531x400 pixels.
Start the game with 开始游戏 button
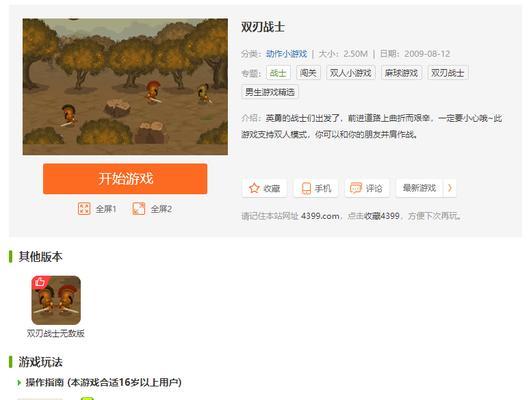pyautogui.click(x=125, y=178)
